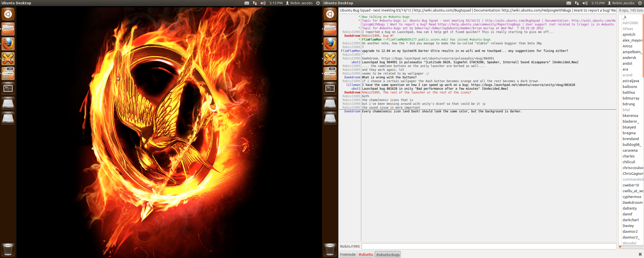Open network indicator menu on right monitor's panel

[x=577, y=3]
